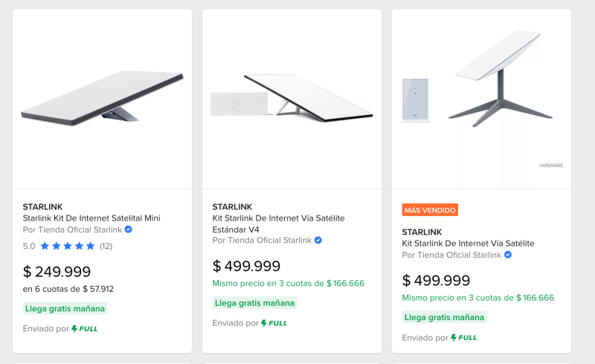The height and width of the screenshot is (364, 595).
Task: Open Kit Starlink Vía Satélite Estándar V4 title
Action: [x=278, y=224]
